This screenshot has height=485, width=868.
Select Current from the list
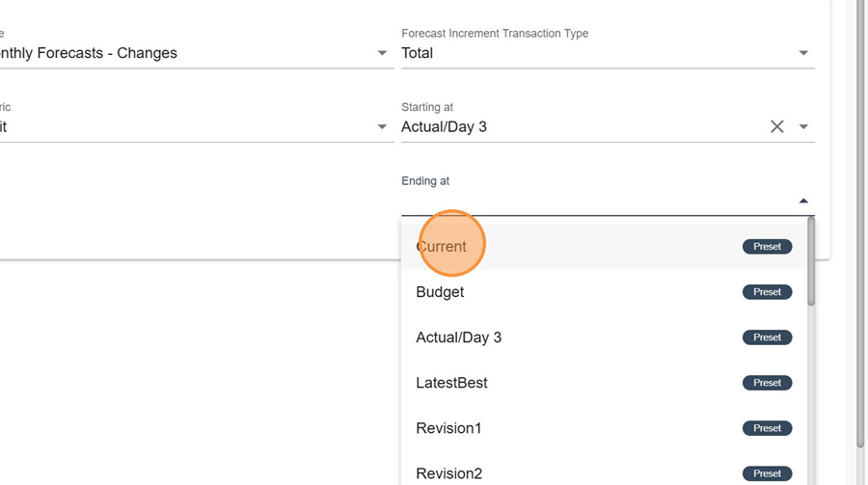click(x=442, y=247)
